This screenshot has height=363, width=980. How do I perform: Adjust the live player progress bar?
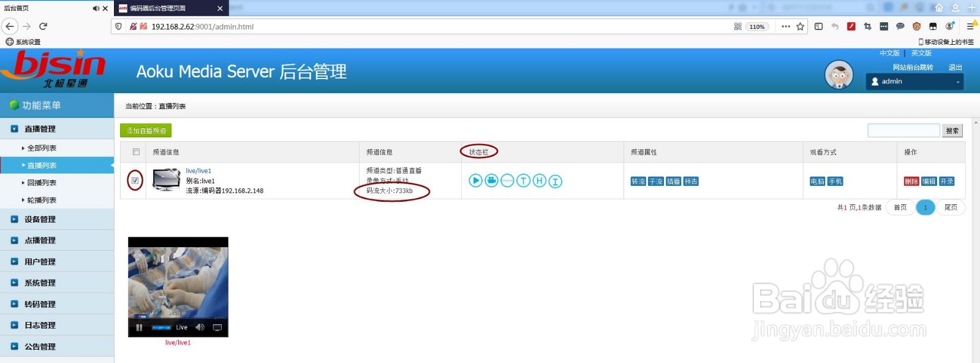162,327
